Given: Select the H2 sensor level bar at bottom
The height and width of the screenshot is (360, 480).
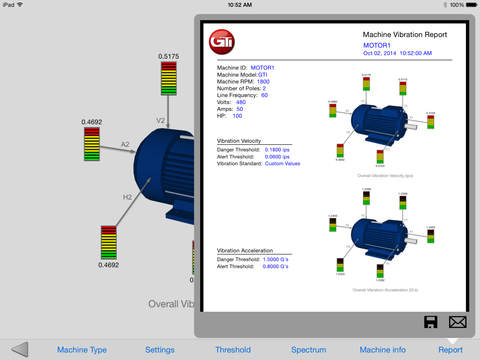Looking at the screenshot, I should click(x=109, y=242).
